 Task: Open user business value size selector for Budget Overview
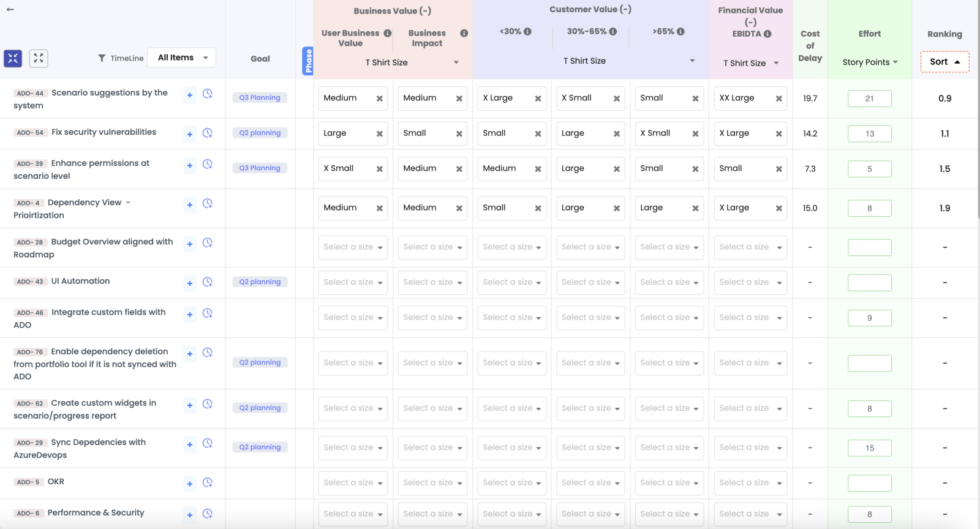tap(353, 247)
